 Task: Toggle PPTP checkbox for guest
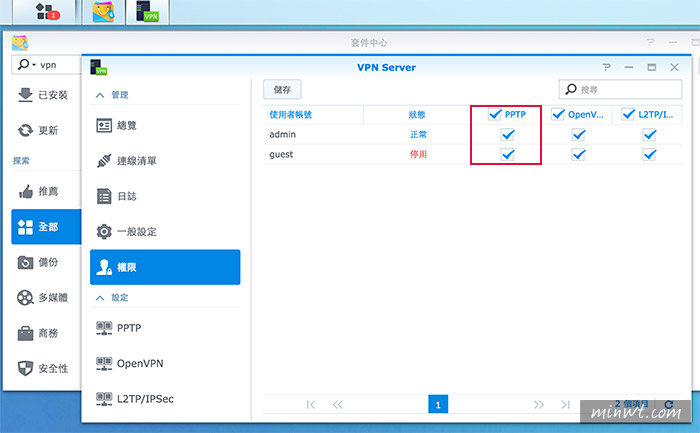[x=508, y=154]
